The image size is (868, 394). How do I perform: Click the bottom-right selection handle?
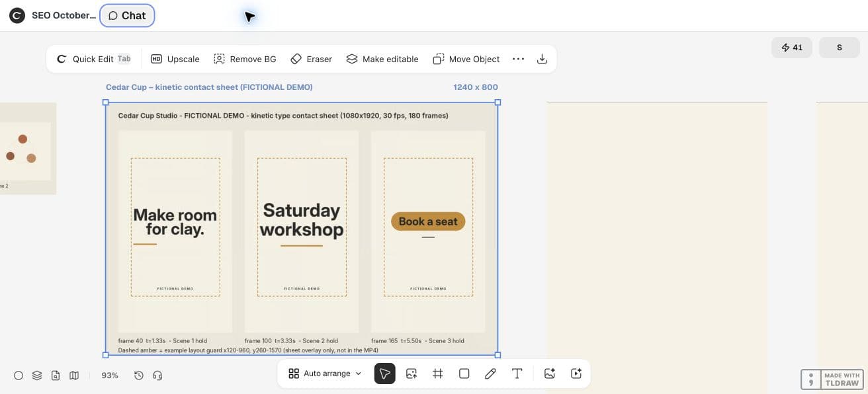498,355
